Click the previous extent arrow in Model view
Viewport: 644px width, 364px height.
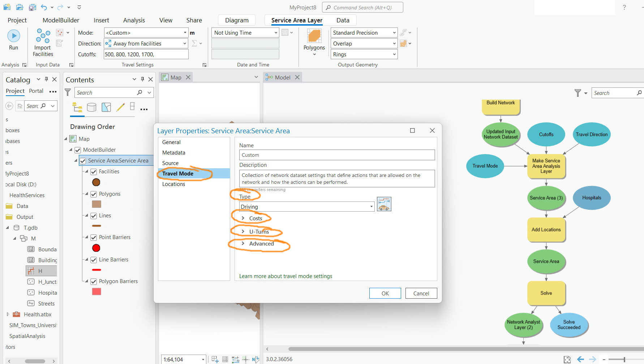pos(581,359)
